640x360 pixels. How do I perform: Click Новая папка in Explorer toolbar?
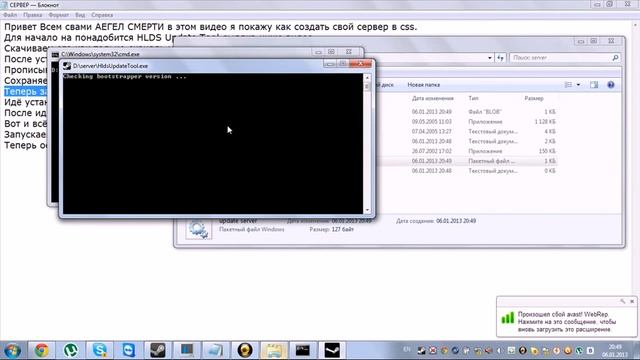click(423, 85)
